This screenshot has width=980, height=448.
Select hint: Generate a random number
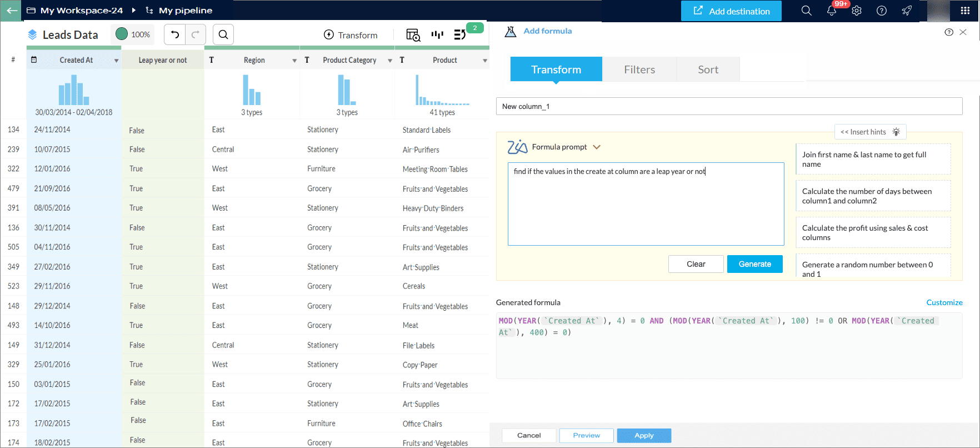click(x=873, y=266)
